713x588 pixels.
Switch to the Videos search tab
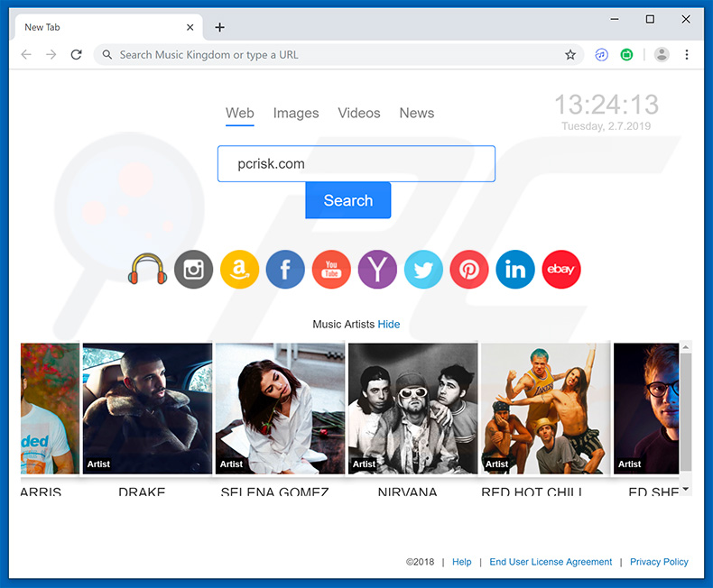359,113
